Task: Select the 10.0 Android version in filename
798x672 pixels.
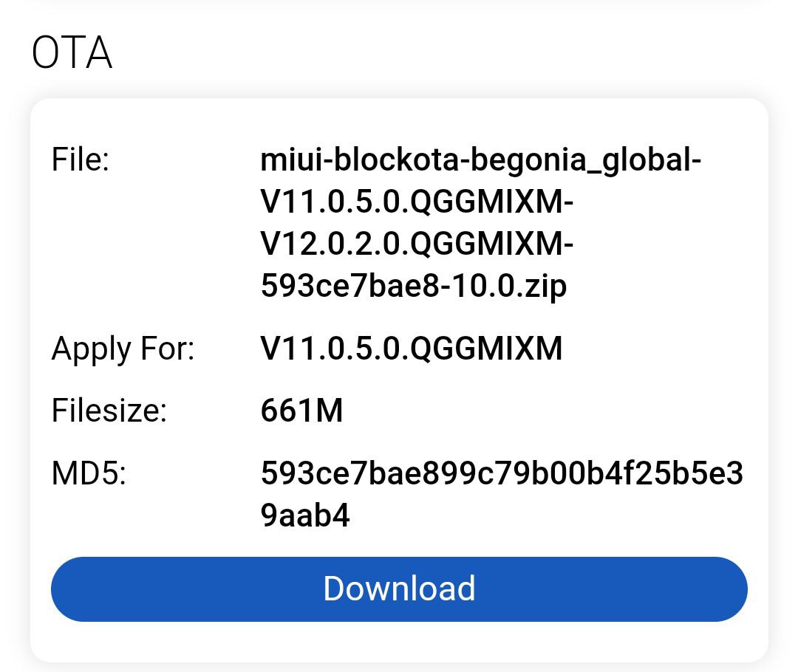Action: click(x=484, y=285)
